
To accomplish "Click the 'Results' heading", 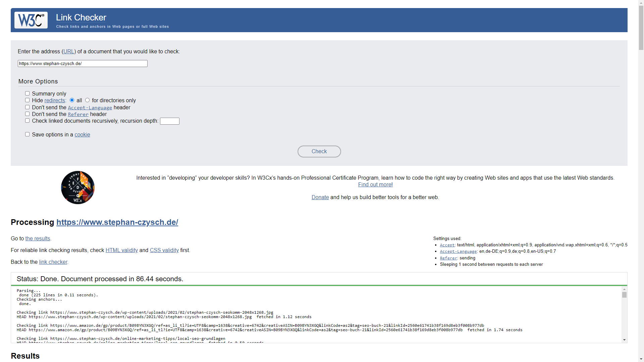I will coord(25,356).
